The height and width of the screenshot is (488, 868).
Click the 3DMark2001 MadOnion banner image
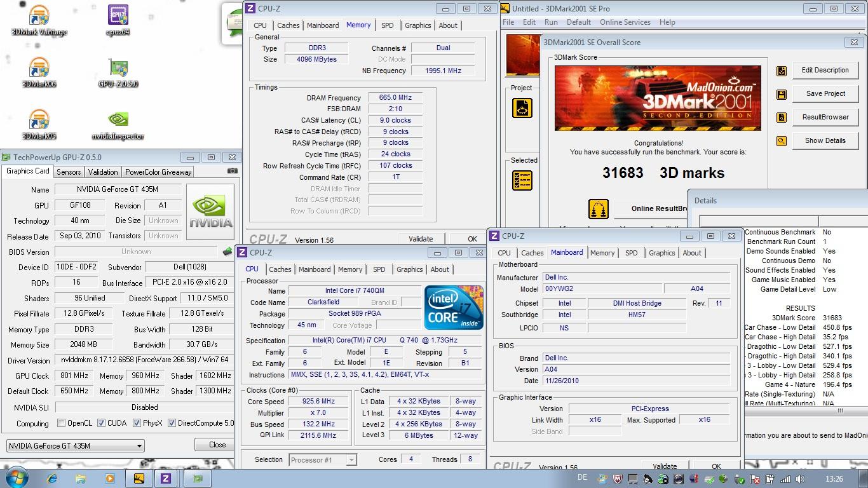tap(658, 98)
